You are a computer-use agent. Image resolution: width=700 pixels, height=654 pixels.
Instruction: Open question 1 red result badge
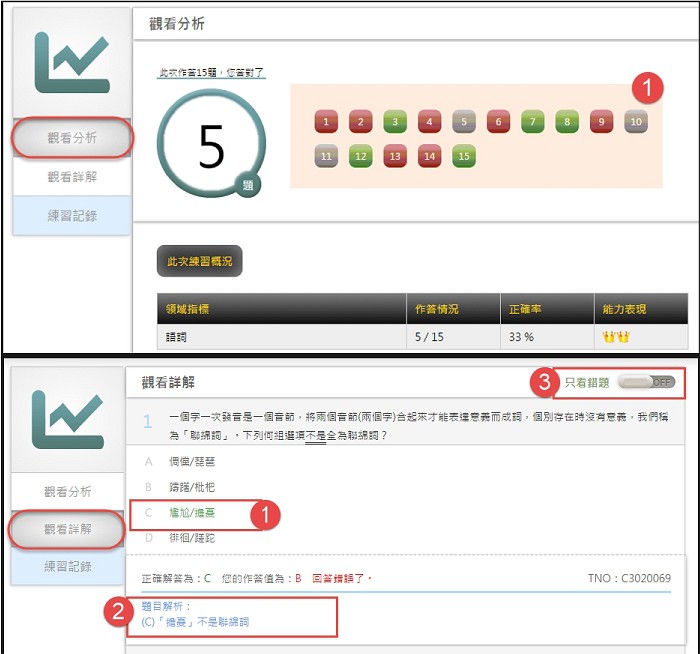326,121
